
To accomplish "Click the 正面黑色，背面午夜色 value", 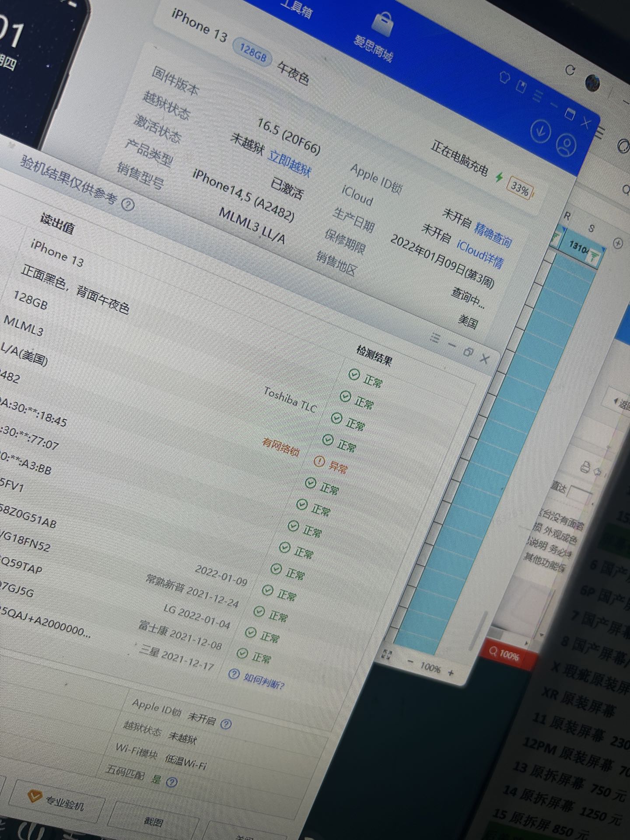I will click(x=75, y=290).
